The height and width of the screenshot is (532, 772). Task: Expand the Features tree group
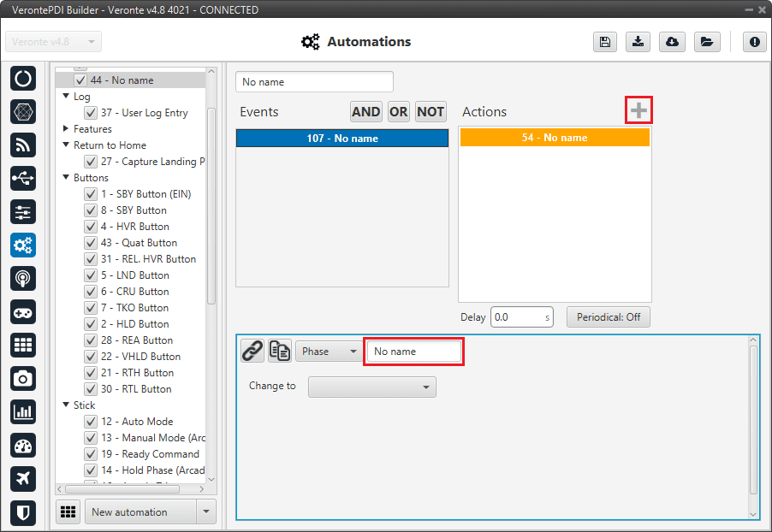(x=66, y=128)
